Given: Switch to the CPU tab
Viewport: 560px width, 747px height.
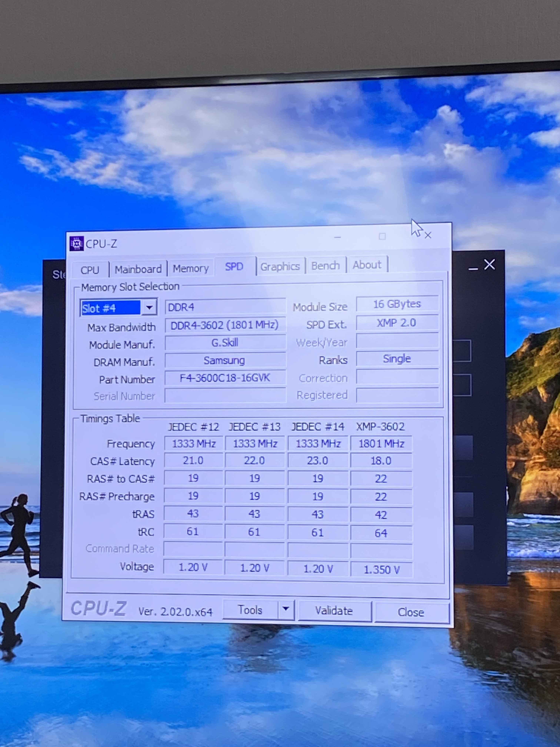Looking at the screenshot, I should [x=90, y=270].
